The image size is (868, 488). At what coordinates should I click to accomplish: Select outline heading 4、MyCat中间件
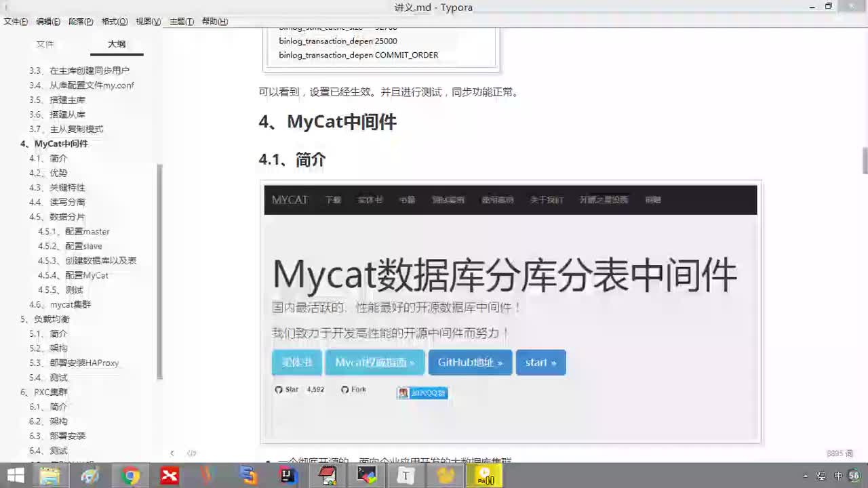(x=54, y=144)
